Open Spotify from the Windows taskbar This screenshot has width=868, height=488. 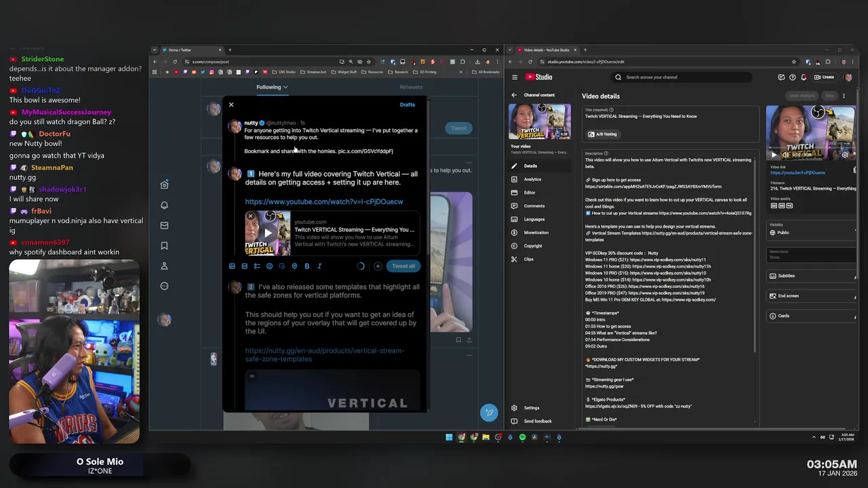click(522, 438)
